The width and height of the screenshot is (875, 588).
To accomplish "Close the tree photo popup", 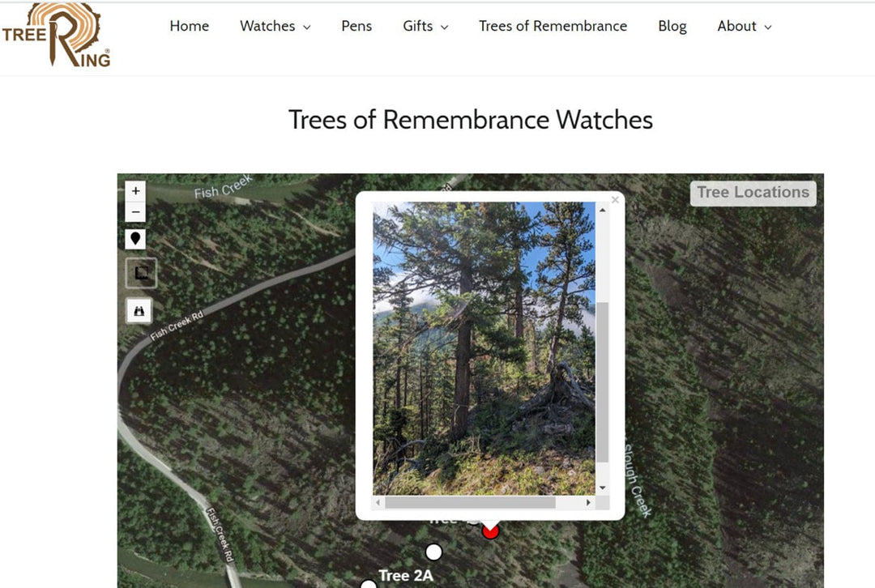I will [x=615, y=199].
